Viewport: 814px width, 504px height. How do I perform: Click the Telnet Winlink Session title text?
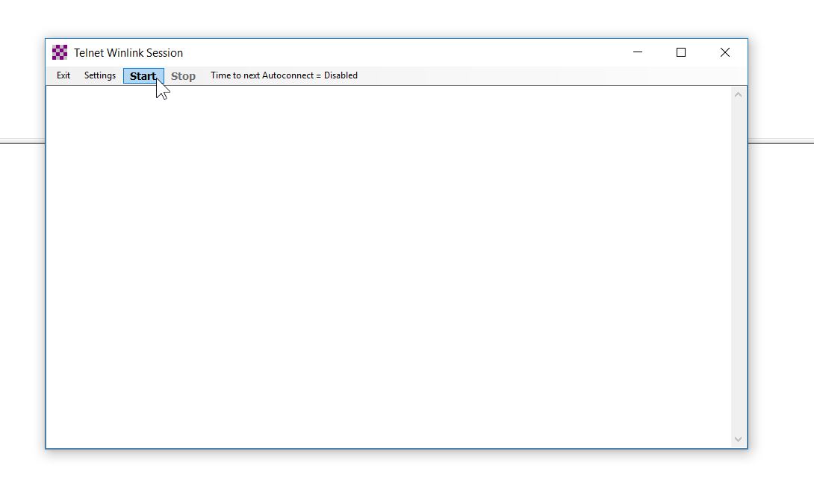[128, 53]
